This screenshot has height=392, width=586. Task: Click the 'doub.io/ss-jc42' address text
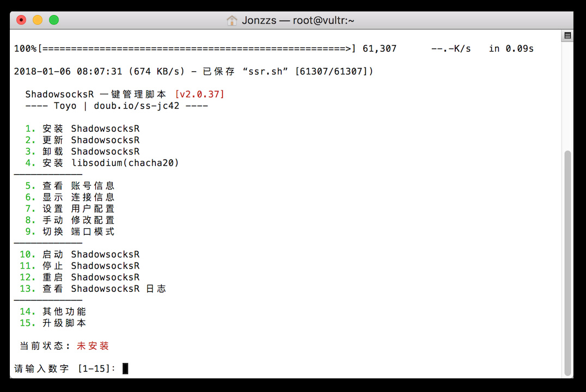pyautogui.click(x=136, y=106)
